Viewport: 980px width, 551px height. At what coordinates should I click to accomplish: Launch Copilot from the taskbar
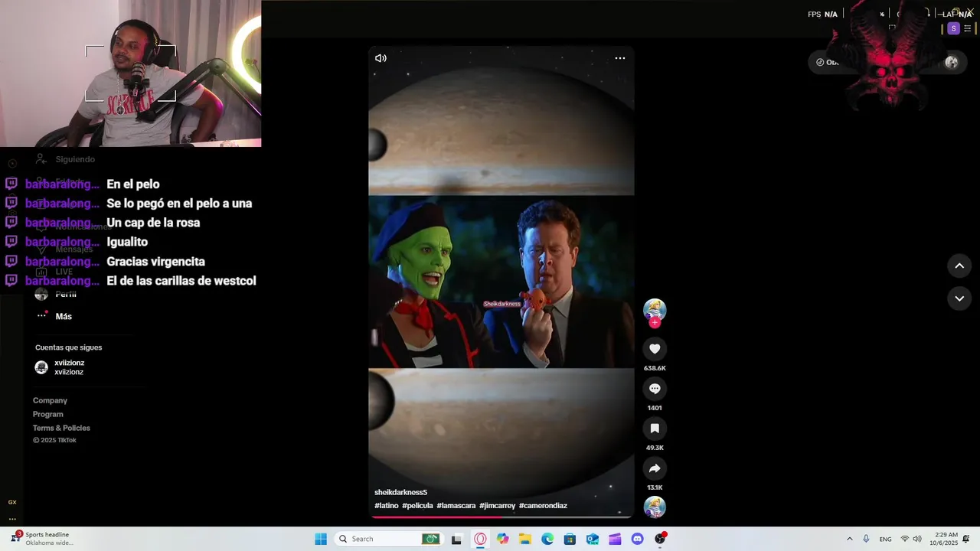point(502,539)
